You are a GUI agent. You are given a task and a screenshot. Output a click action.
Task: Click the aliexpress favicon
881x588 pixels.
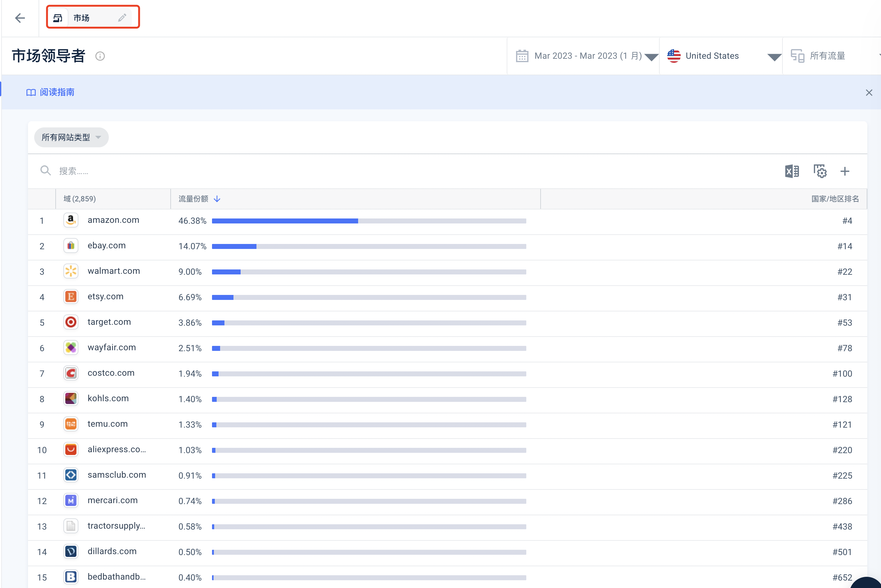pos(71,450)
